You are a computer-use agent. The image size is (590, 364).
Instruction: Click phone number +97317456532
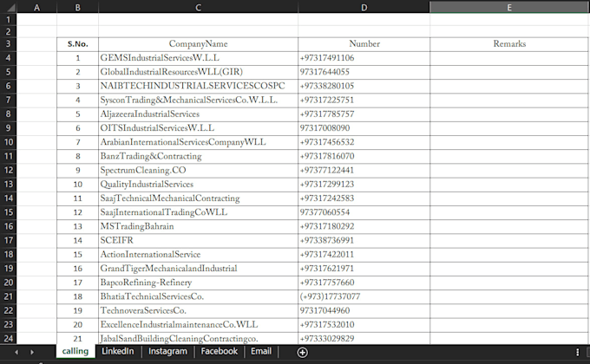click(364, 142)
